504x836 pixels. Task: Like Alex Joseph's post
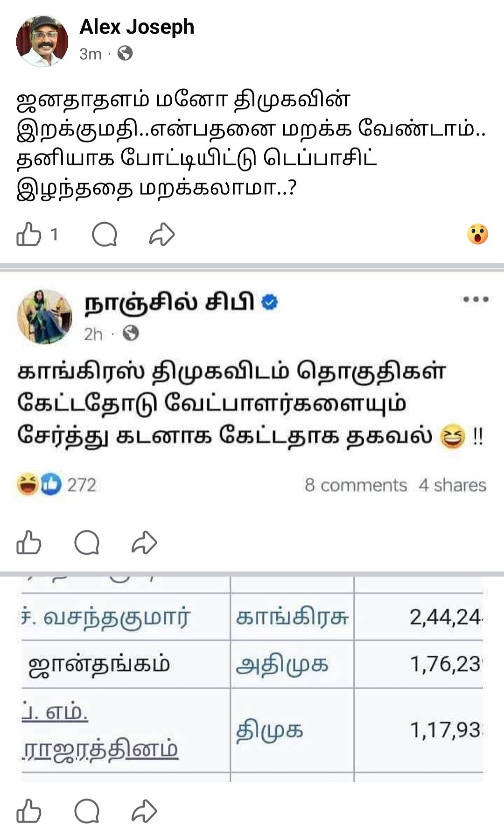(29, 234)
